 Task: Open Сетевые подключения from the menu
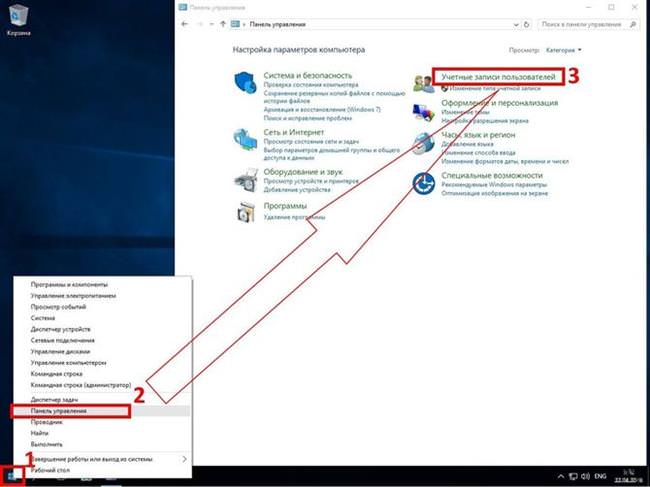point(63,340)
